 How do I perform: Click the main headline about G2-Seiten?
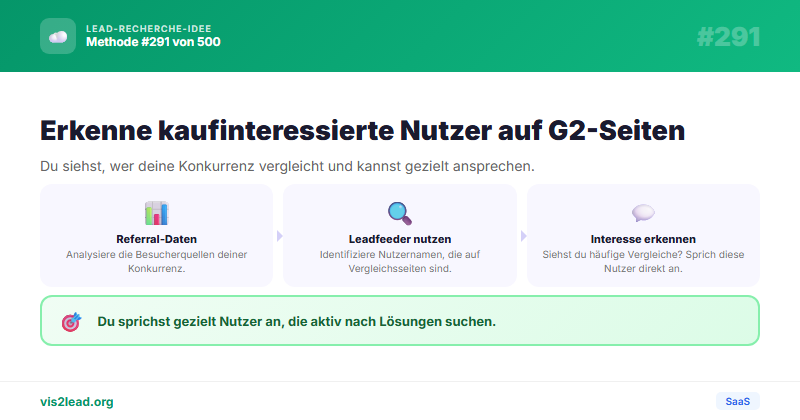pos(362,130)
